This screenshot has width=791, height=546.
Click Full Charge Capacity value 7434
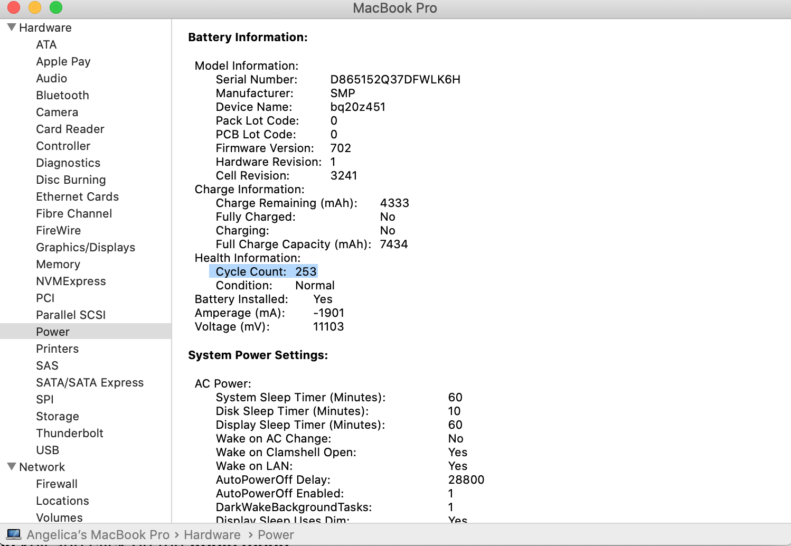pos(393,244)
